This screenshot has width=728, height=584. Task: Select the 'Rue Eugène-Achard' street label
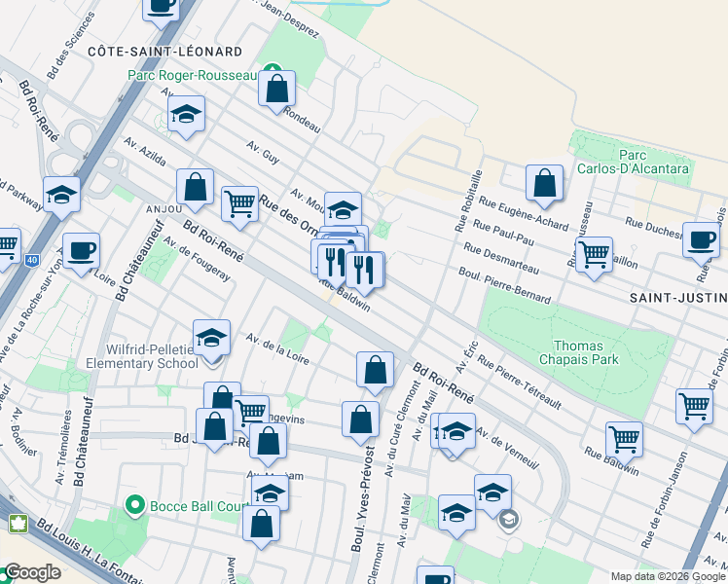click(x=524, y=214)
